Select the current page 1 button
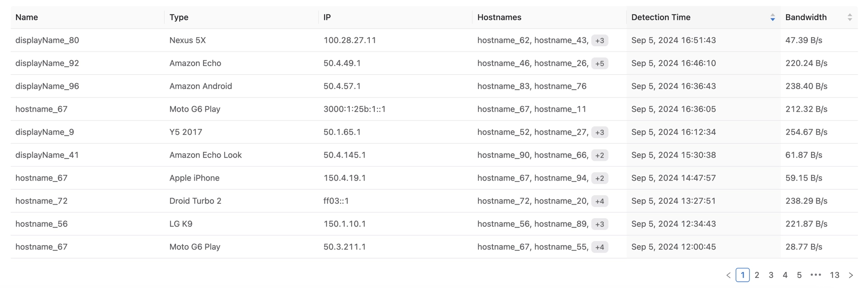868x288 pixels. point(742,275)
